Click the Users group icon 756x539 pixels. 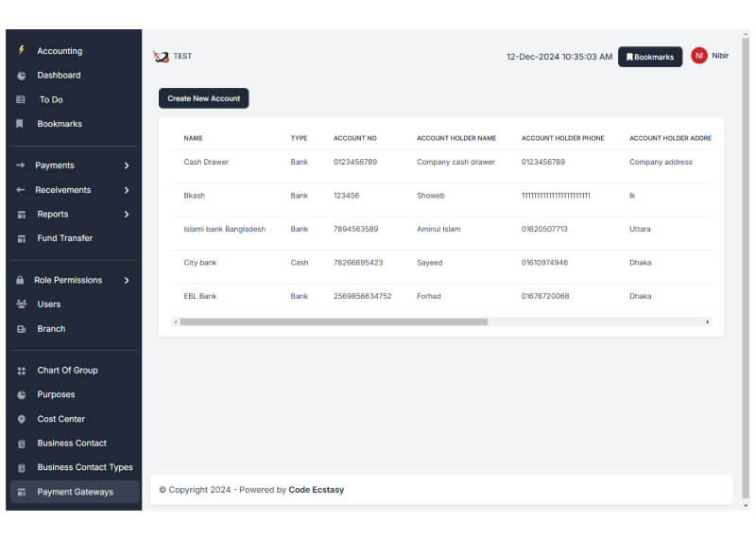pos(21,304)
